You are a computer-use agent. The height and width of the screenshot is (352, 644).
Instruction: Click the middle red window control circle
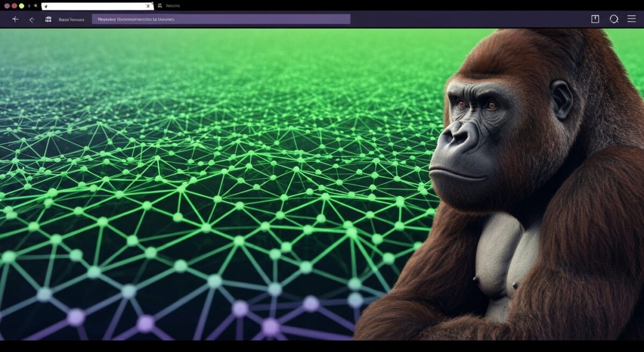[14, 5]
